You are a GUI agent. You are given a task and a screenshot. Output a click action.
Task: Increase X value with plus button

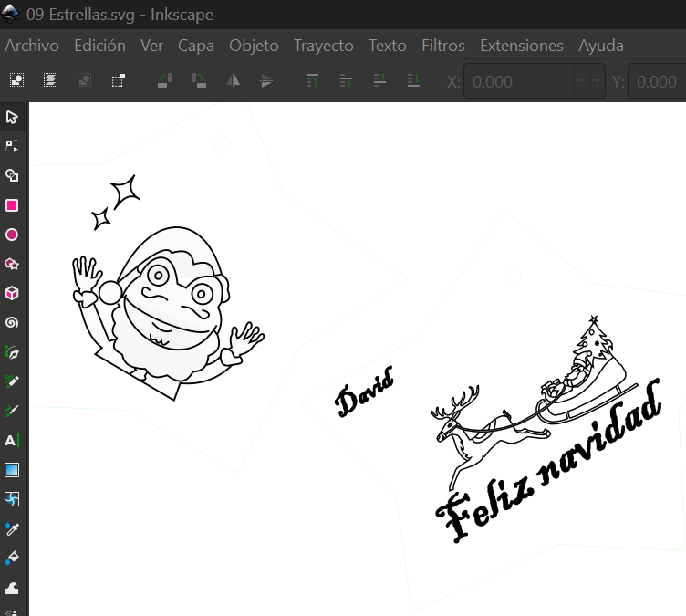coord(598,81)
